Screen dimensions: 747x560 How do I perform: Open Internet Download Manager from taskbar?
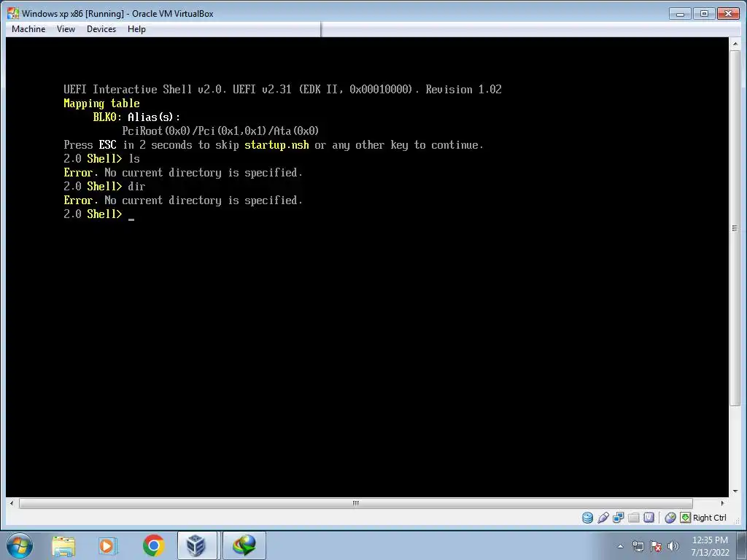(x=244, y=545)
